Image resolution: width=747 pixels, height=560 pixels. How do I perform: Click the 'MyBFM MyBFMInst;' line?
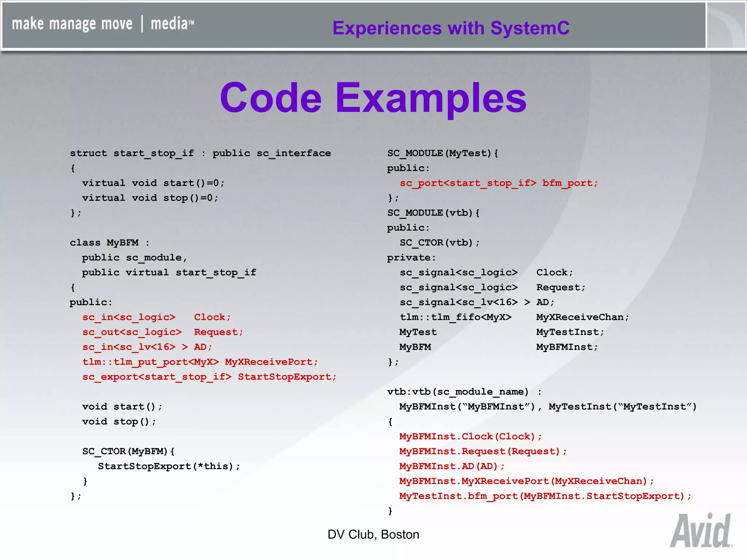[x=499, y=347]
